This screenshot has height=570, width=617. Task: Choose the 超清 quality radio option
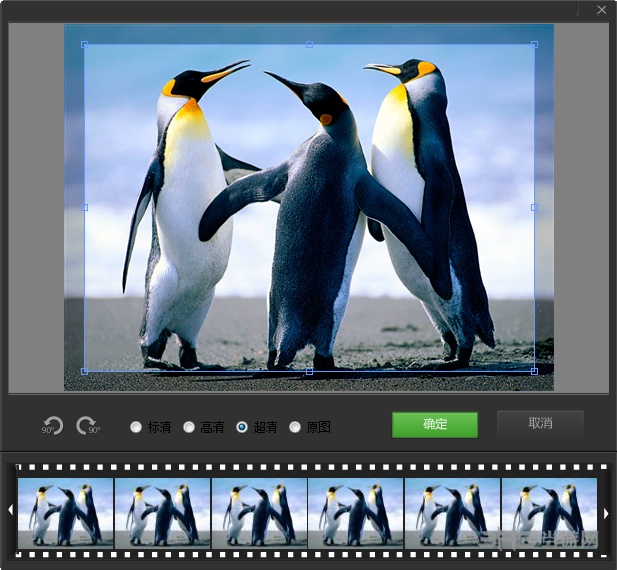(x=242, y=427)
